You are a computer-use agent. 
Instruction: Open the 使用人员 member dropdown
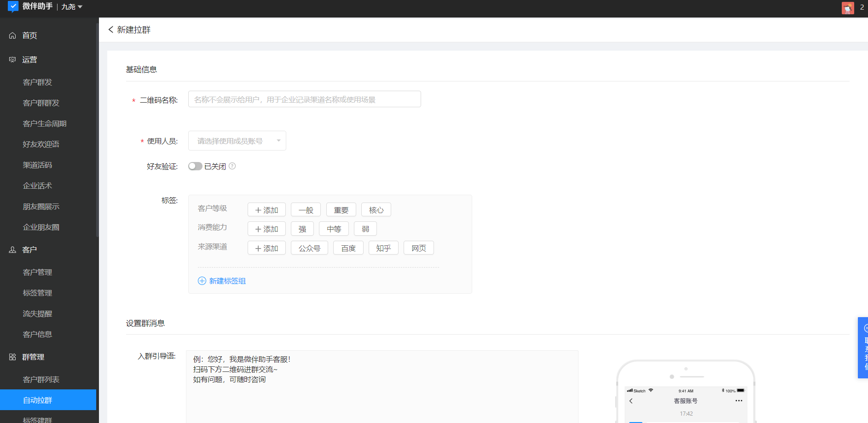point(237,141)
